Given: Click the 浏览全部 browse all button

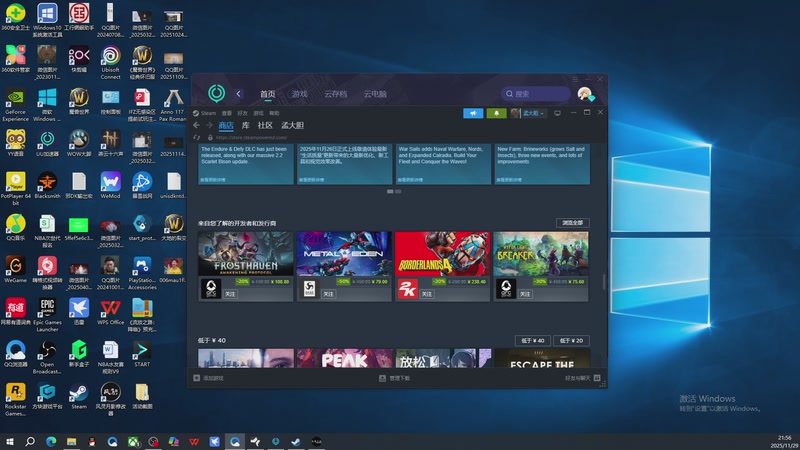Looking at the screenshot, I should tap(572, 223).
